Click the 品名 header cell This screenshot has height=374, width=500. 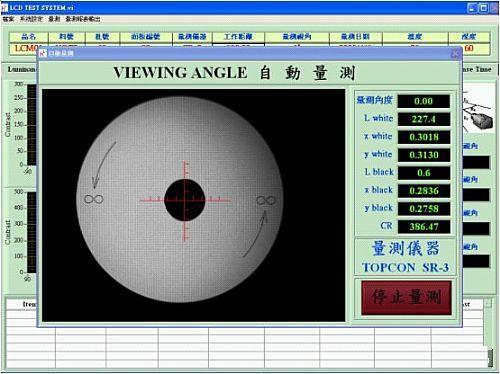point(29,37)
